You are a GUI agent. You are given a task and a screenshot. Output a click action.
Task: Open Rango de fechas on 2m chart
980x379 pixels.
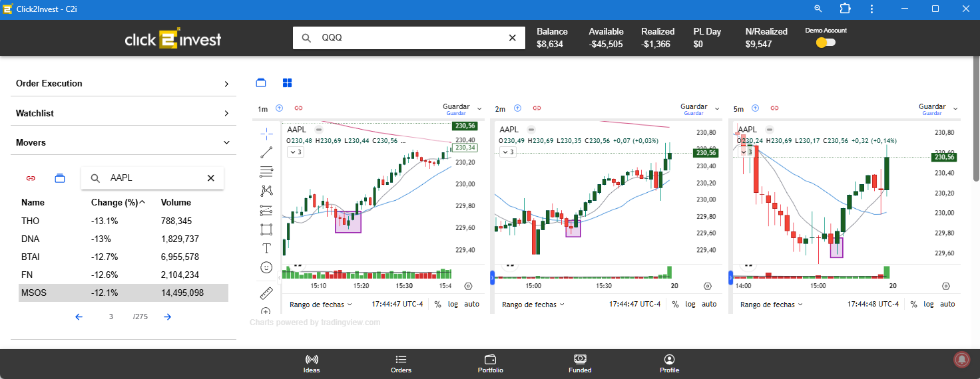pos(533,304)
